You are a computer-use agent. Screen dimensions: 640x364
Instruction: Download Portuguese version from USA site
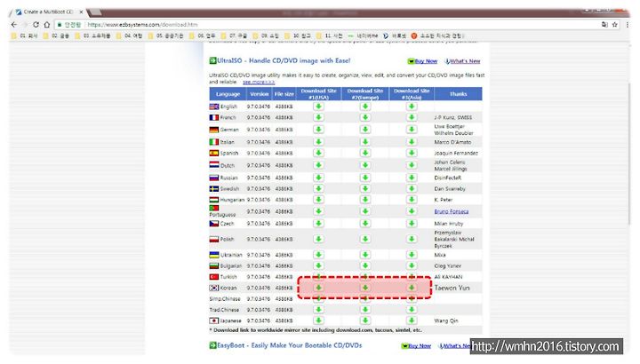318,211
